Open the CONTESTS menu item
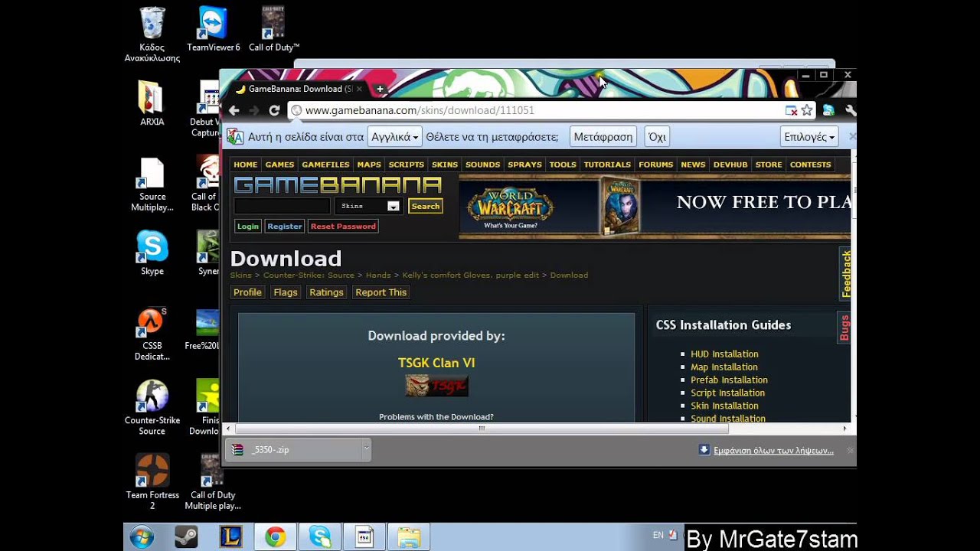Screen dimensions: 980x551 (811, 165)
